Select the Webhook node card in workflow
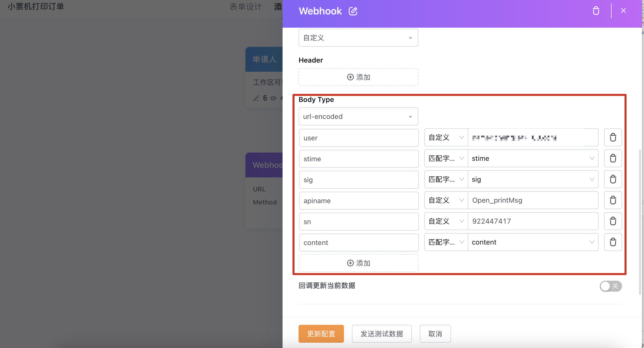Screen dimensions: 644x348 (x=264, y=190)
